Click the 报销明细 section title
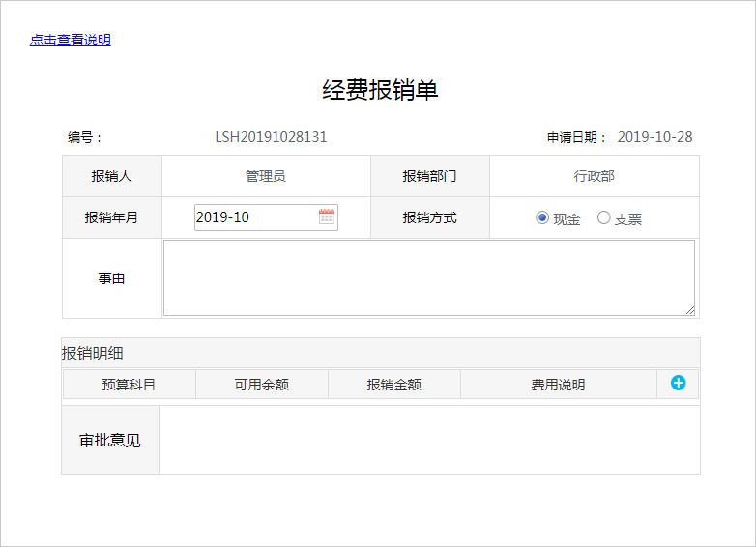 click(x=93, y=353)
